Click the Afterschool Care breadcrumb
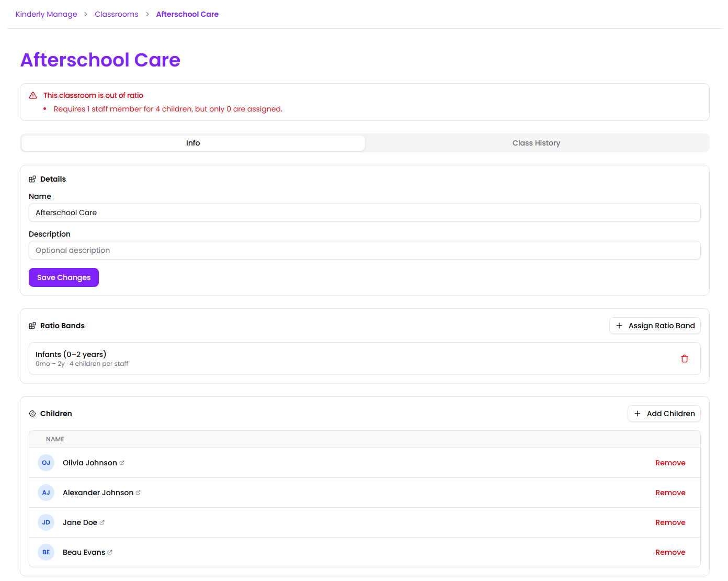Screen dimensions: 728x581 (x=187, y=14)
